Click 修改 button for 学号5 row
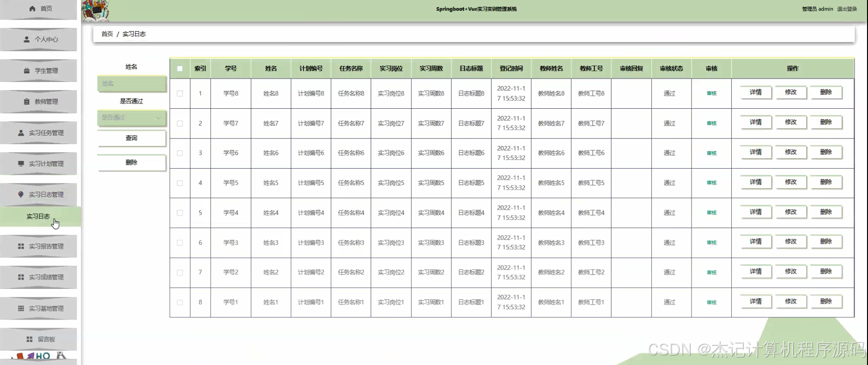868x365 pixels. pyautogui.click(x=791, y=182)
